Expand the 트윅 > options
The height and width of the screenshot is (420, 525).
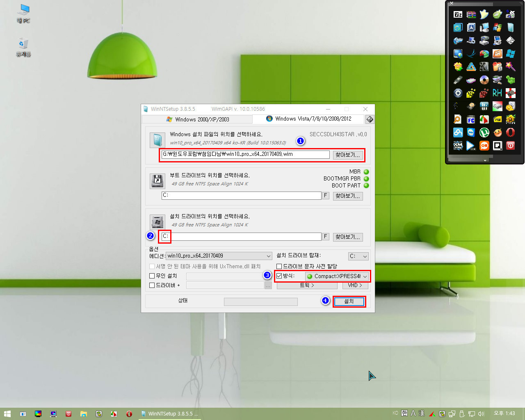click(x=307, y=285)
